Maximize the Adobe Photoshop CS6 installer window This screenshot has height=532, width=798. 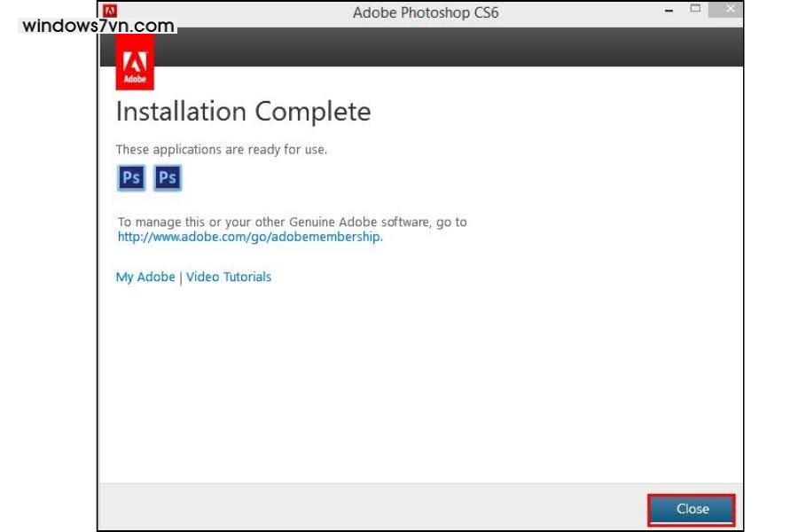tap(695, 10)
